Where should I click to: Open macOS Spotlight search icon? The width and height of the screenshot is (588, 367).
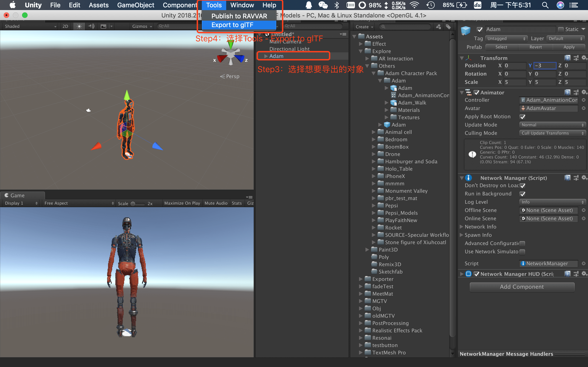click(545, 5)
